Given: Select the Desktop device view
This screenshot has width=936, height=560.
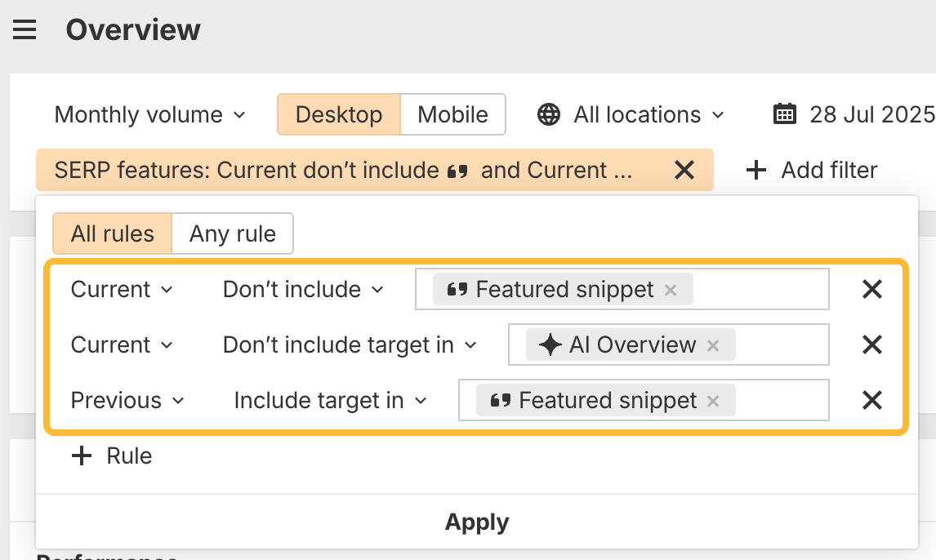Looking at the screenshot, I should [339, 114].
